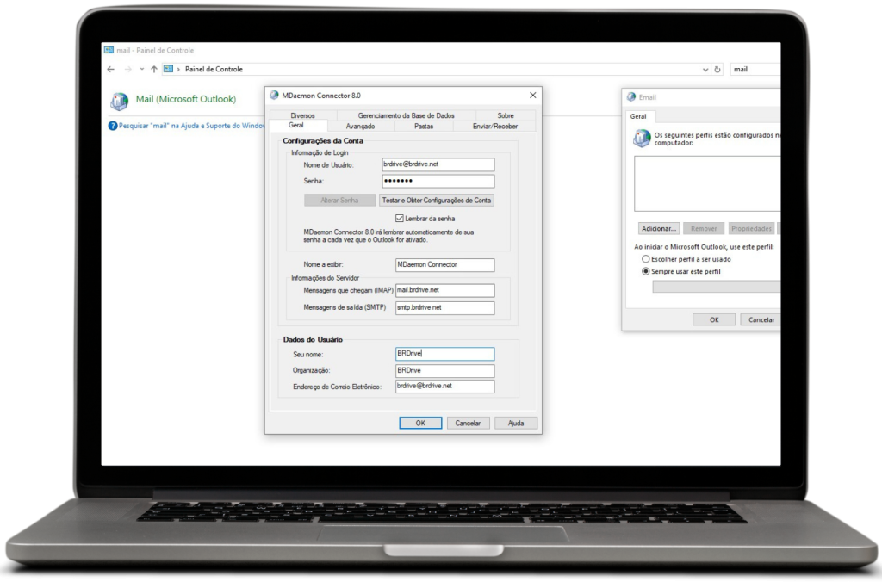Image resolution: width=882 pixels, height=588 pixels.
Task: Click the Organização input field
Action: click(x=445, y=370)
